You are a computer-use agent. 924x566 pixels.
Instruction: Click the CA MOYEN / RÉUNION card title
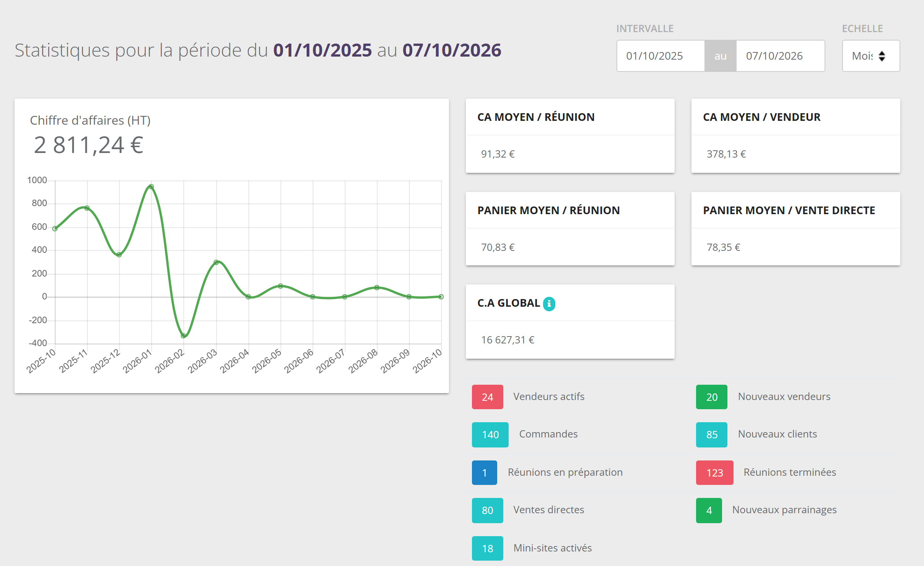[x=536, y=117]
